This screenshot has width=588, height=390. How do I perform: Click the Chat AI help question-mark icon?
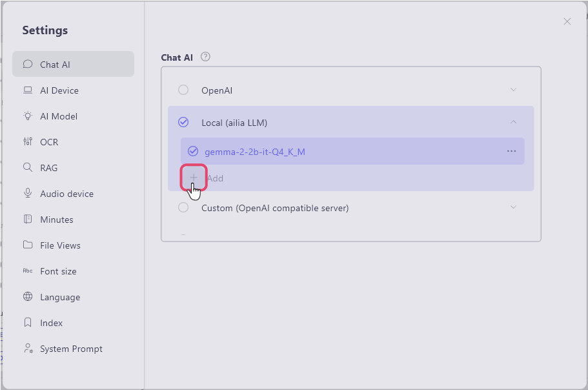pyautogui.click(x=205, y=57)
